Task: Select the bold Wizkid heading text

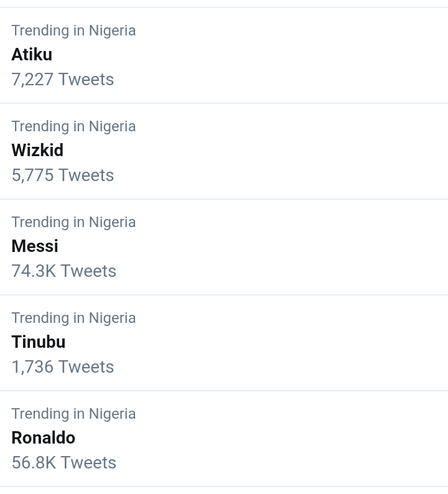Action: 37,151
